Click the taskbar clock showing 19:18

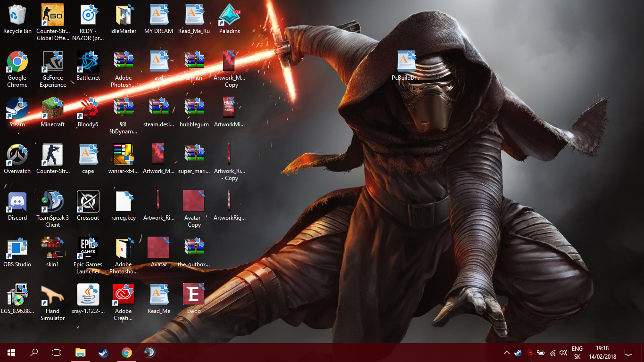(602, 353)
